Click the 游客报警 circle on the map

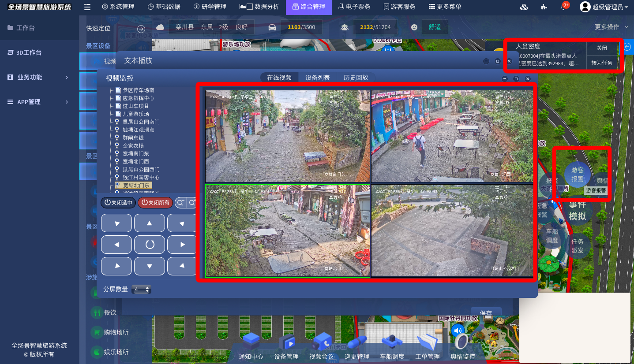point(578,175)
